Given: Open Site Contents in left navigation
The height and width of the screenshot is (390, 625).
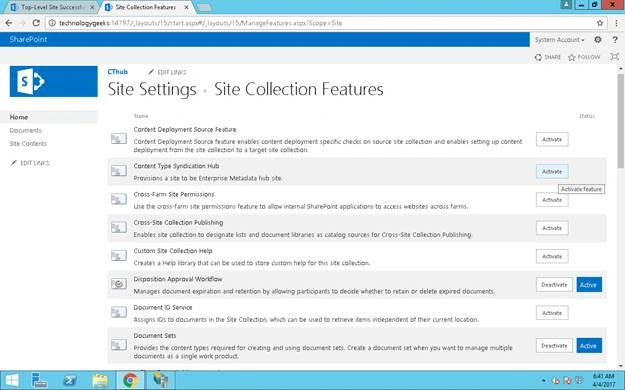Looking at the screenshot, I should click(x=28, y=144).
